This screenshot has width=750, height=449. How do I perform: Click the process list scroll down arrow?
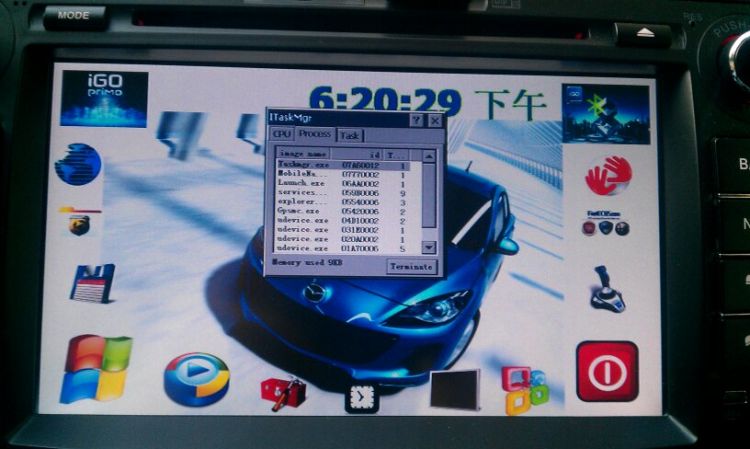click(429, 247)
